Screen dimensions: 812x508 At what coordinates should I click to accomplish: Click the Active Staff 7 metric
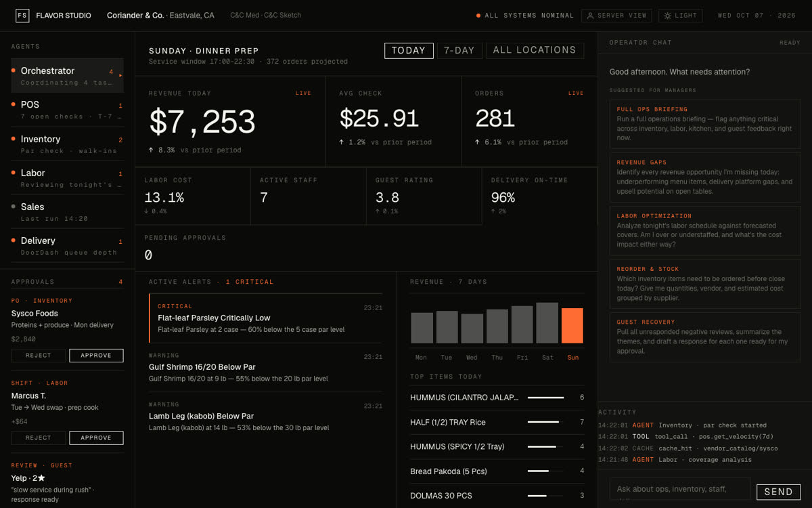pyautogui.click(x=309, y=197)
